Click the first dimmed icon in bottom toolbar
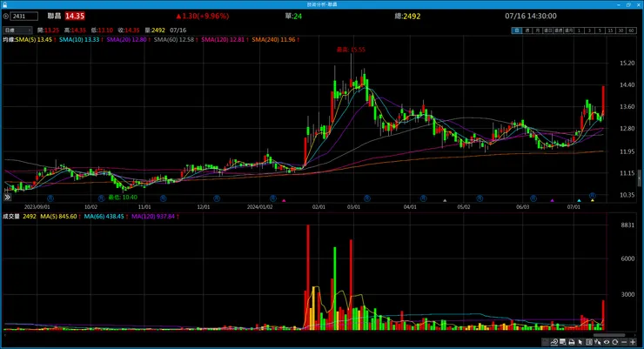 [546, 342]
